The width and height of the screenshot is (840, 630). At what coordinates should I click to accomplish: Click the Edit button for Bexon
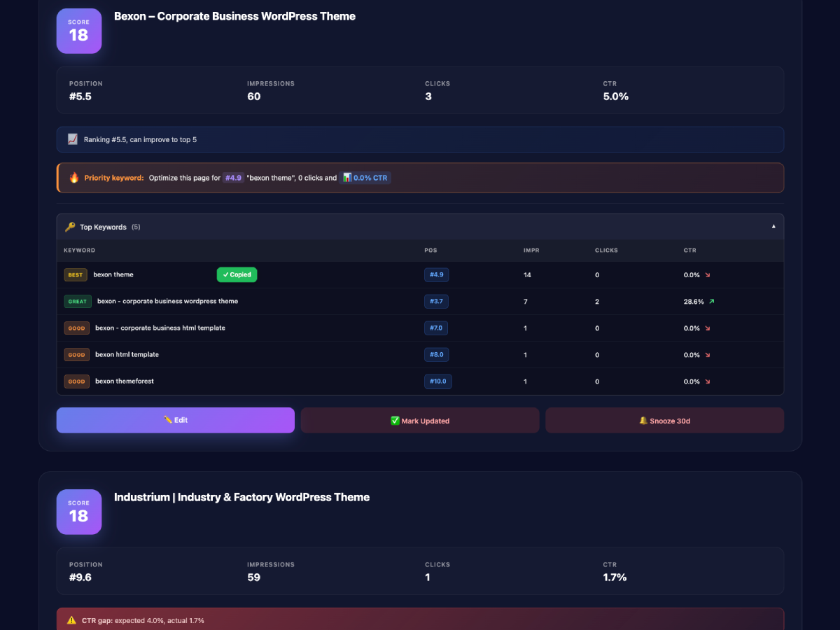[x=175, y=420]
